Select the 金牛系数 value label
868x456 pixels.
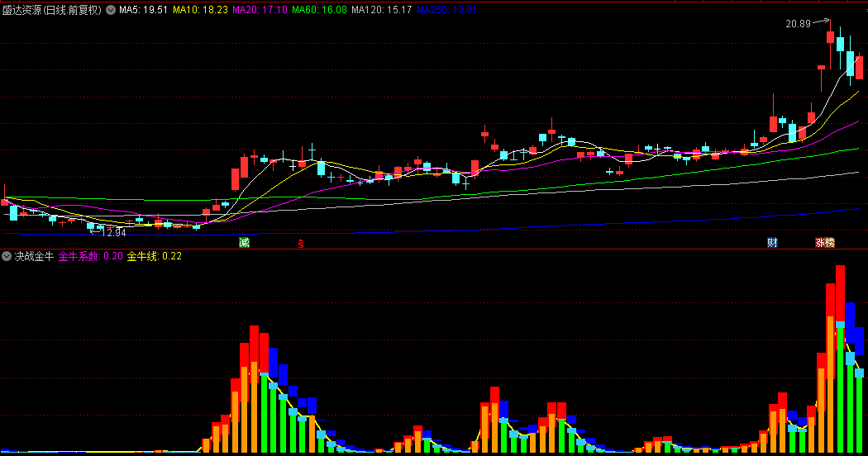coord(91,256)
